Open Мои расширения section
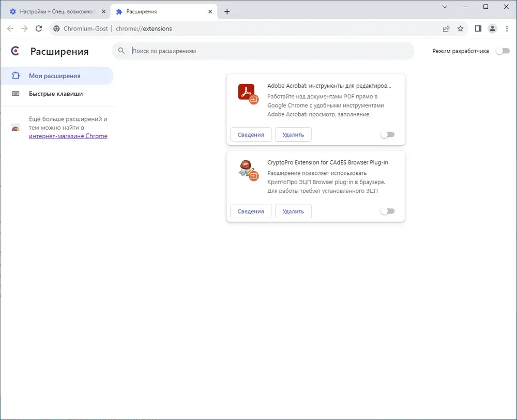 click(x=57, y=76)
